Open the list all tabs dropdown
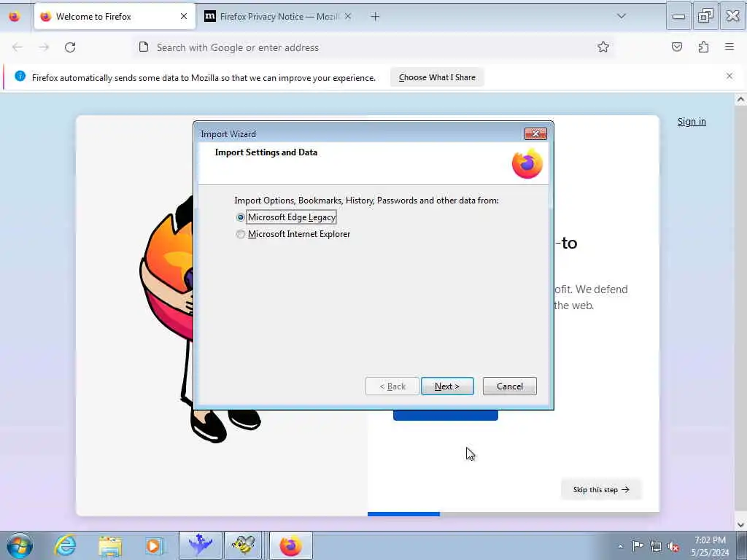747x560 pixels. click(x=622, y=16)
